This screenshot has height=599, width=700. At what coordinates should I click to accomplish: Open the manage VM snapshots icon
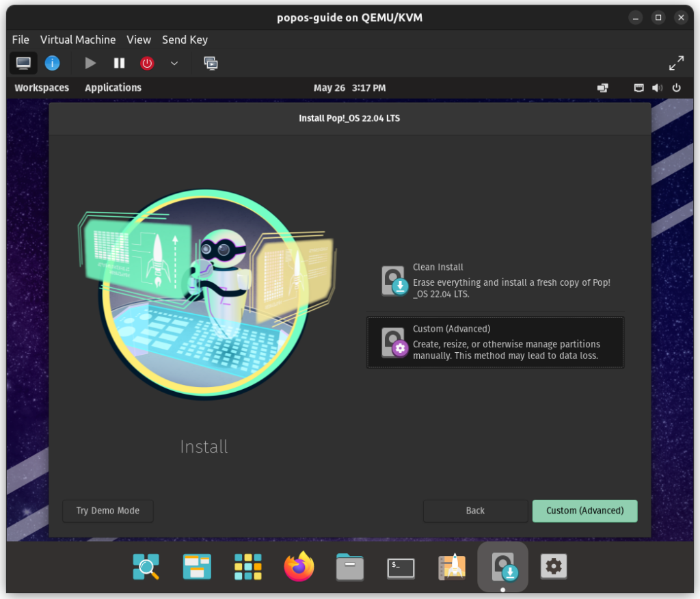click(x=211, y=63)
